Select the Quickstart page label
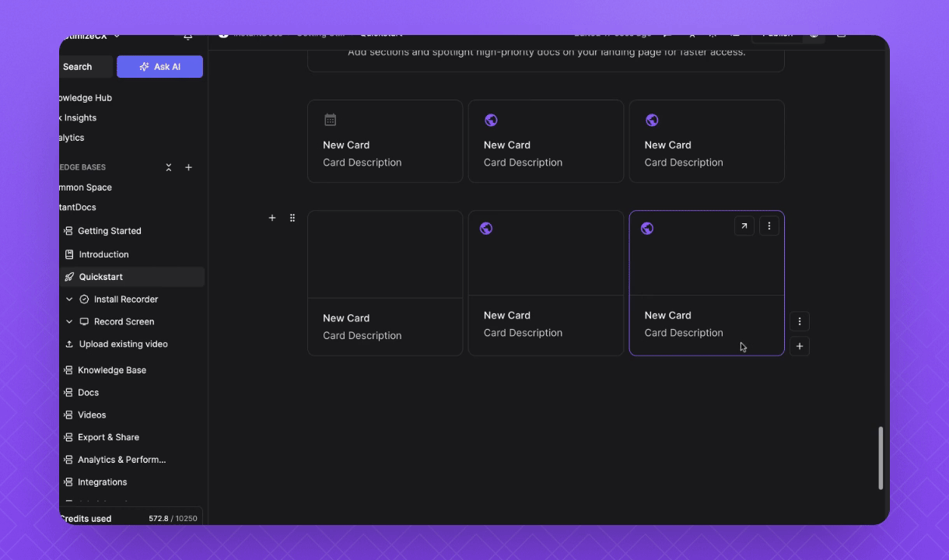The width and height of the screenshot is (949, 560). pyautogui.click(x=101, y=277)
